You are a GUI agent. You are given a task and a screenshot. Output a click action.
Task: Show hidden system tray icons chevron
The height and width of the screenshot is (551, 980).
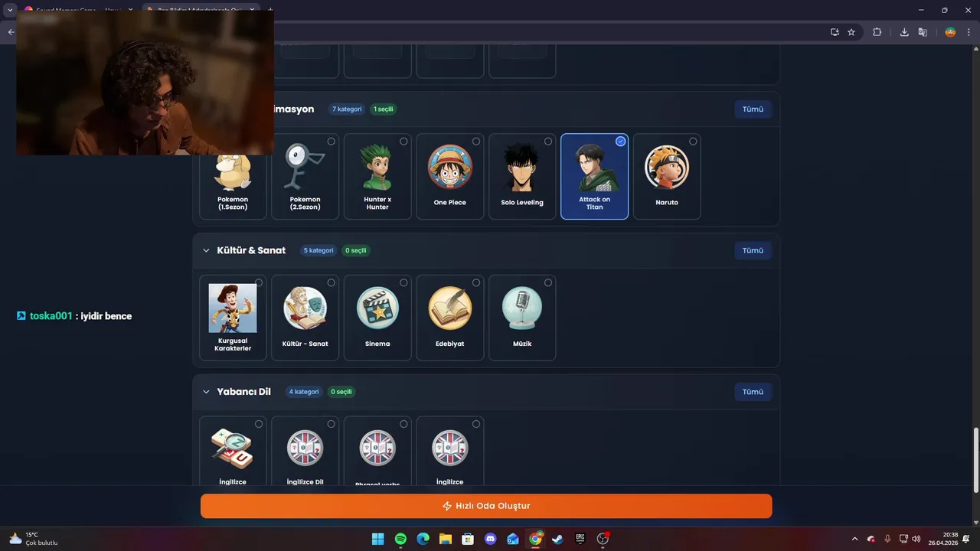click(855, 539)
